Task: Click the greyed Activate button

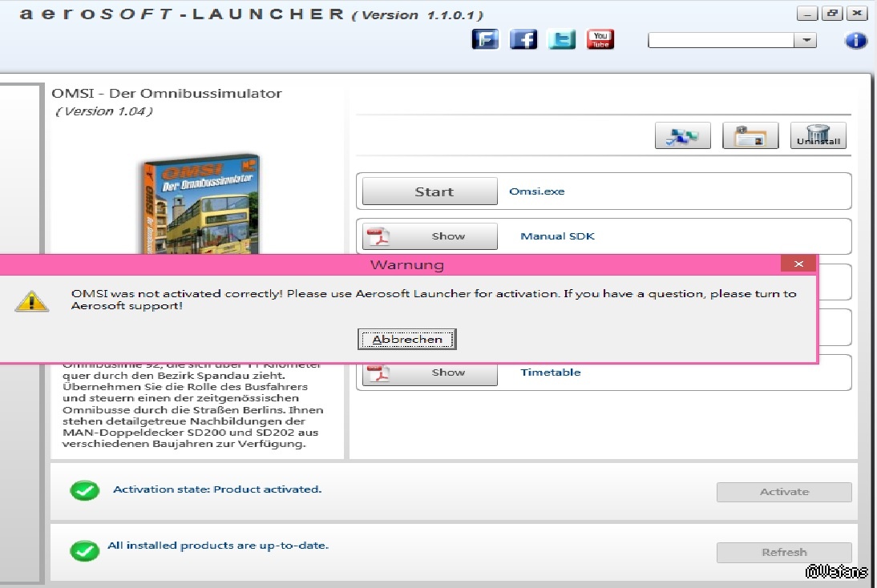Action: pos(784,492)
